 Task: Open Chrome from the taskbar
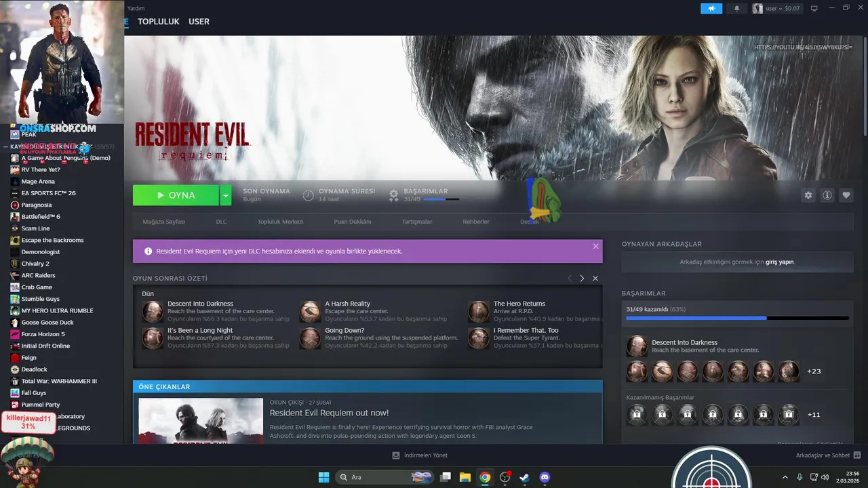[485, 477]
